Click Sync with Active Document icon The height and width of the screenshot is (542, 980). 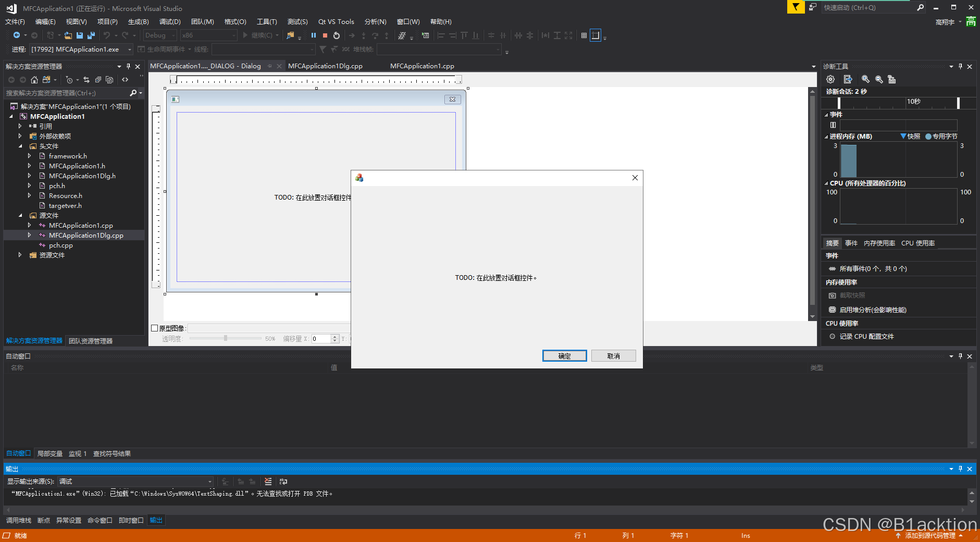(x=86, y=80)
